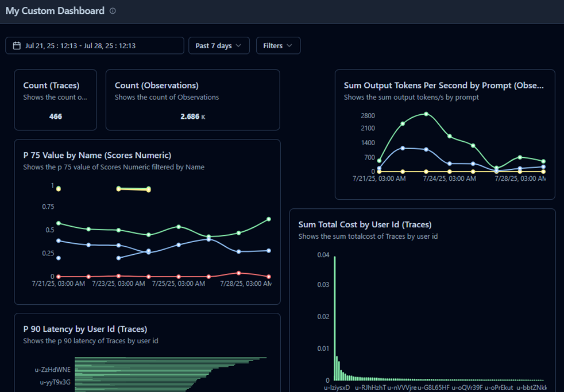The width and height of the screenshot is (564, 392).
Task: Click the Sum Total Cost by User Id title
Action: pos(365,224)
